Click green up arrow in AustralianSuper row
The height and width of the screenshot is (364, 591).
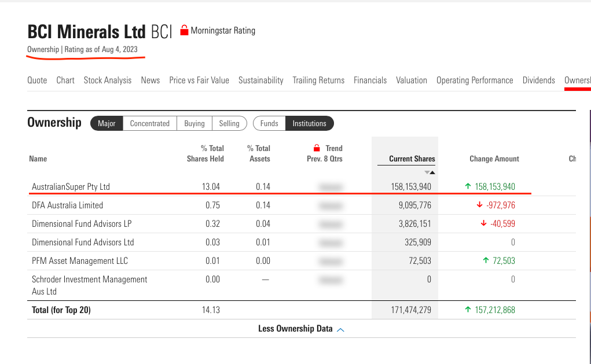click(468, 186)
